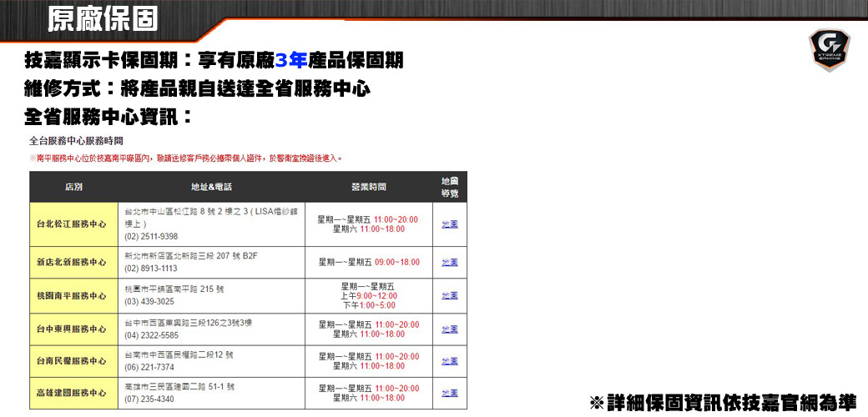
Task: Click the 全台服務中心服務時間 subtitle
Action: tap(76, 142)
